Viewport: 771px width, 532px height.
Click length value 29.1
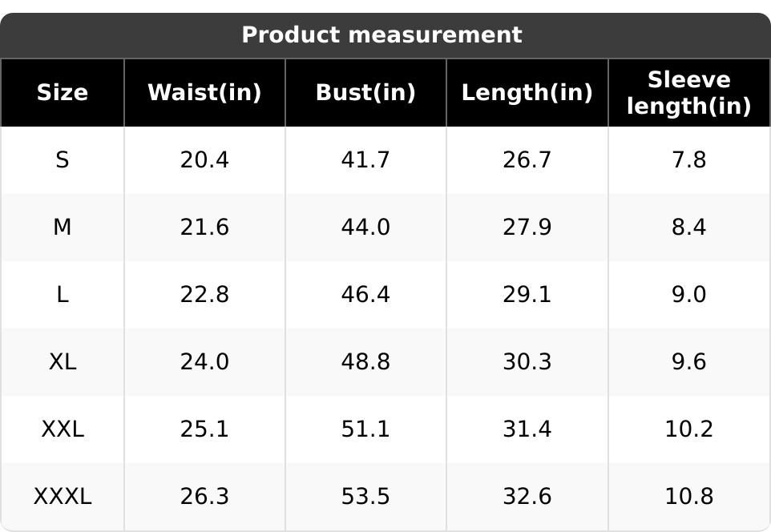click(527, 295)
